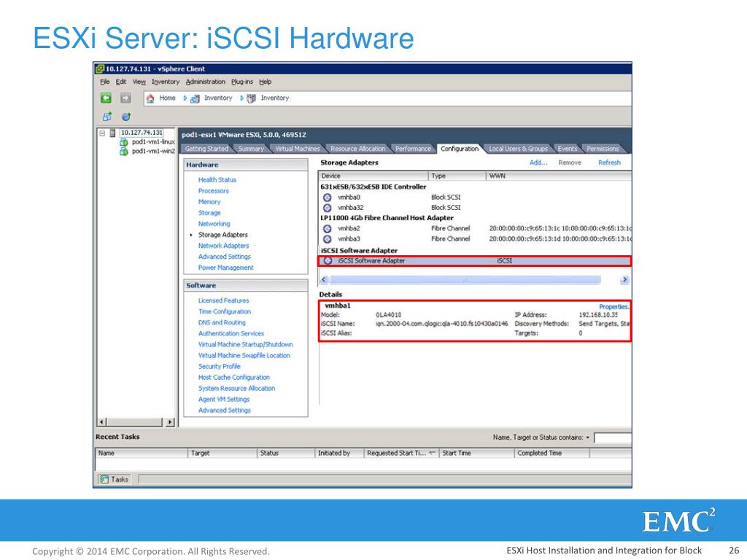Switch to the Permissions tab
747x560 pixels.
pos(603,149)
